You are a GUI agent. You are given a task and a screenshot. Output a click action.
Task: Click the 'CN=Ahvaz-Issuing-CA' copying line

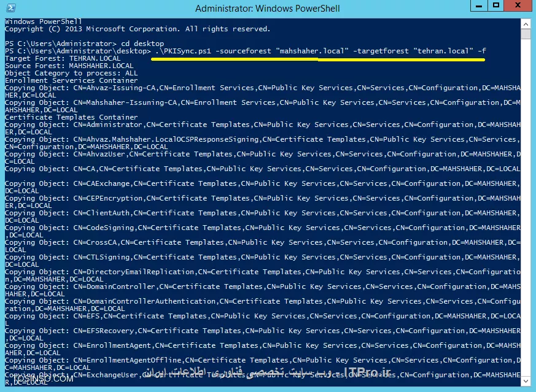263,91
